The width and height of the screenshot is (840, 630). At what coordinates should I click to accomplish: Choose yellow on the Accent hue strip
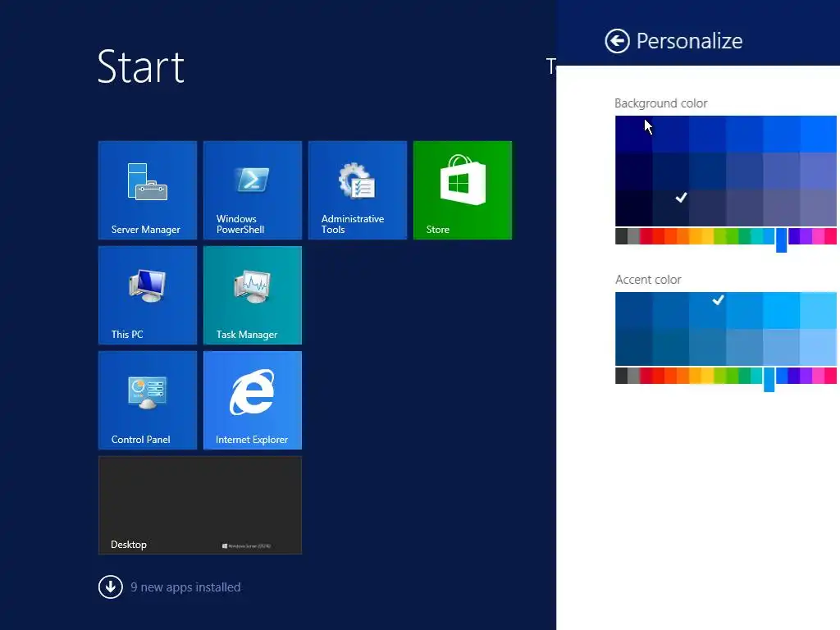pos(708,376)
